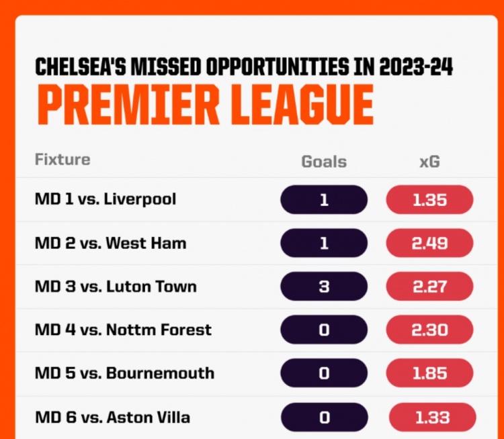Click the Goals column header
504x439 pixels.
[x=324, y=162]
